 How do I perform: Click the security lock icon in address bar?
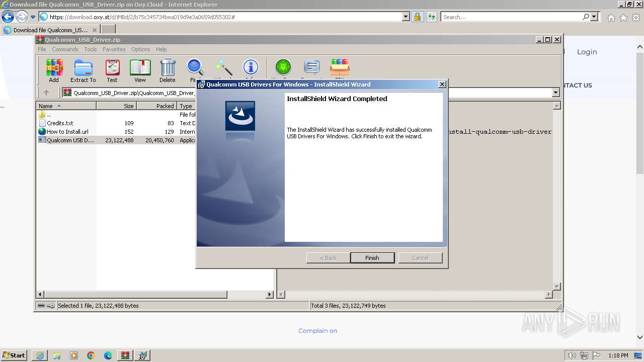click(x=417, y=17)
